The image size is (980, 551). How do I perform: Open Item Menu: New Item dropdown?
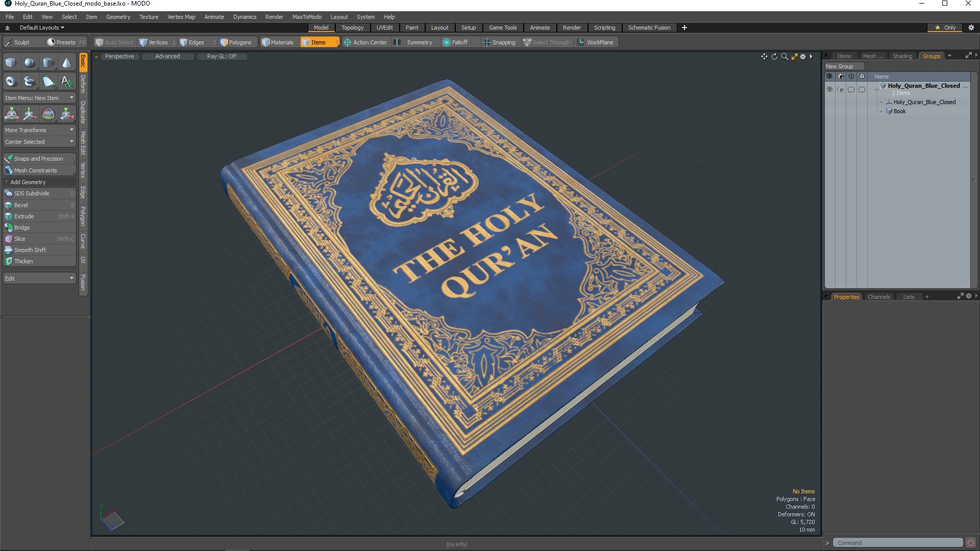pyautogui.click(x=39, y=98)
